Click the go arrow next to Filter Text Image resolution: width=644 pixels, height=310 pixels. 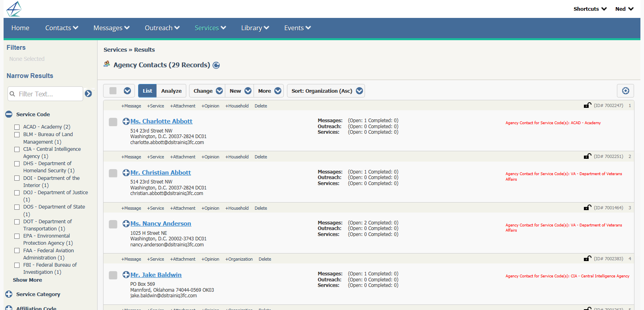tap(88, 94)
